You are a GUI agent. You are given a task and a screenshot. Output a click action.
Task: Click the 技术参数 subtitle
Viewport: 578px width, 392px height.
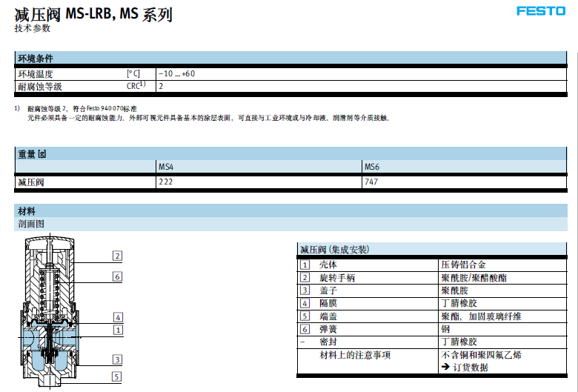point(33,28)
